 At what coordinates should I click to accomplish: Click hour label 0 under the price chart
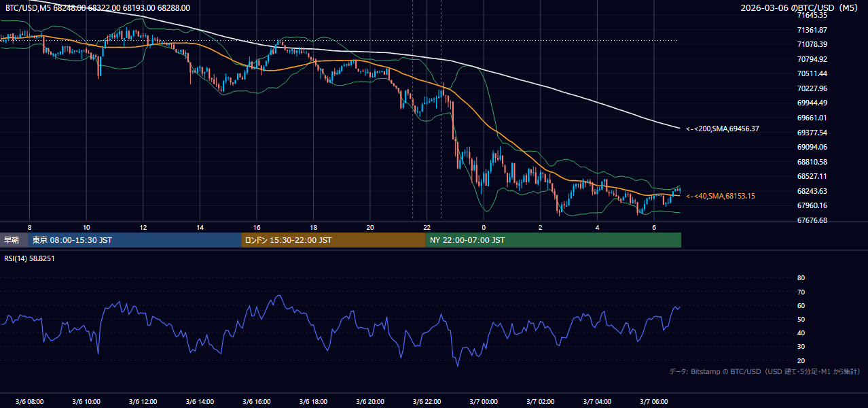point(484,226)
